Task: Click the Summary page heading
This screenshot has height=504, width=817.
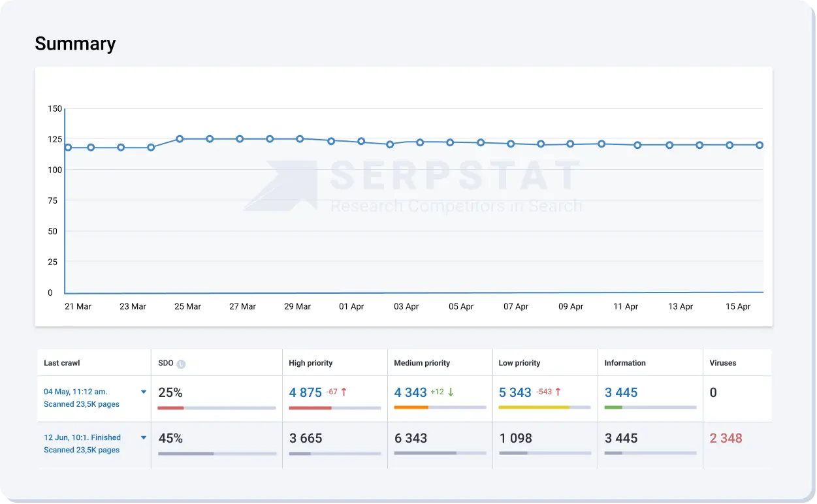Action: [x=75, y=44]
